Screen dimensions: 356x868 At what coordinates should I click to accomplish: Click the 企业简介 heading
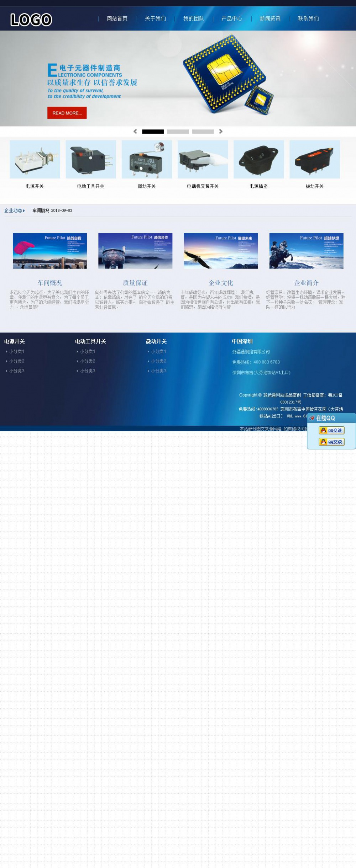tap(307, 283)
